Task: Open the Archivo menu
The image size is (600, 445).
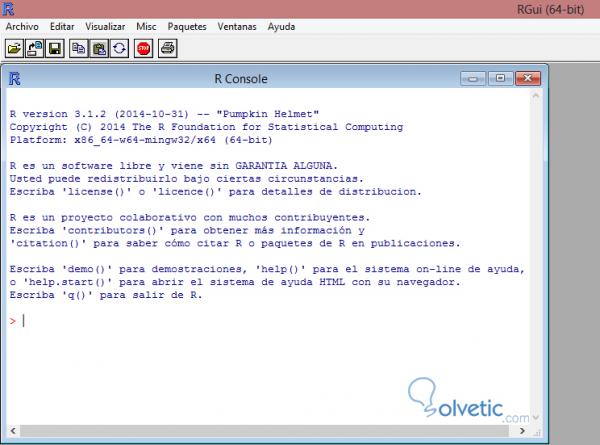Action: (22, 26)
